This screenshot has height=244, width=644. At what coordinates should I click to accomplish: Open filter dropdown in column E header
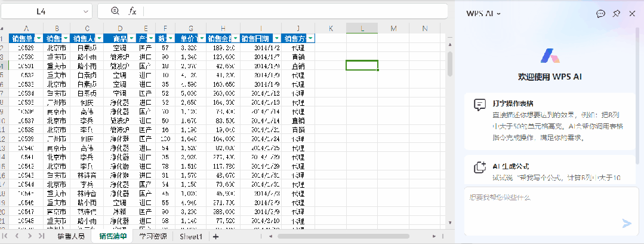point(152,38)
